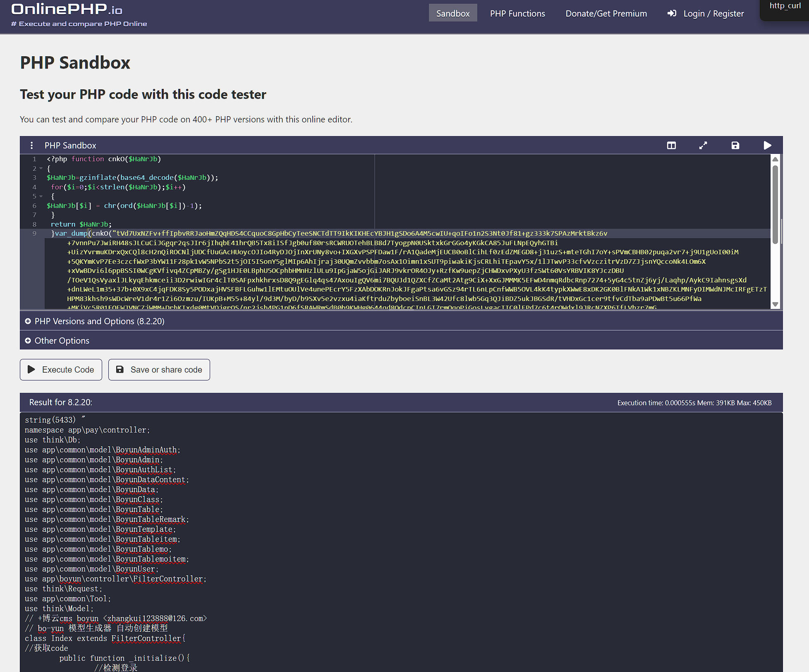
Task: Click 'BoyunAdminAuth' line in output
Action: click(x=103, y=450)
